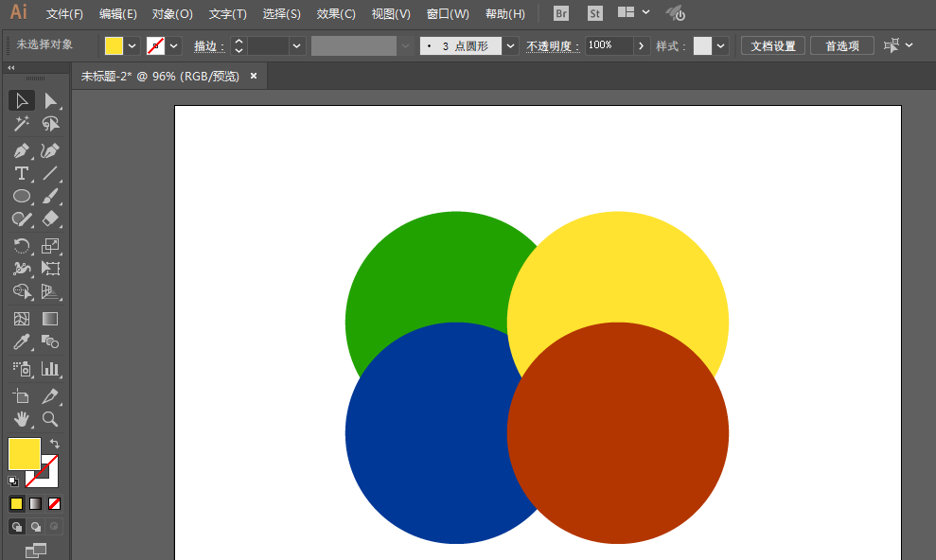Select the Hand tool
The height and width of the screenshot is (560, 936).
[22, 419]
